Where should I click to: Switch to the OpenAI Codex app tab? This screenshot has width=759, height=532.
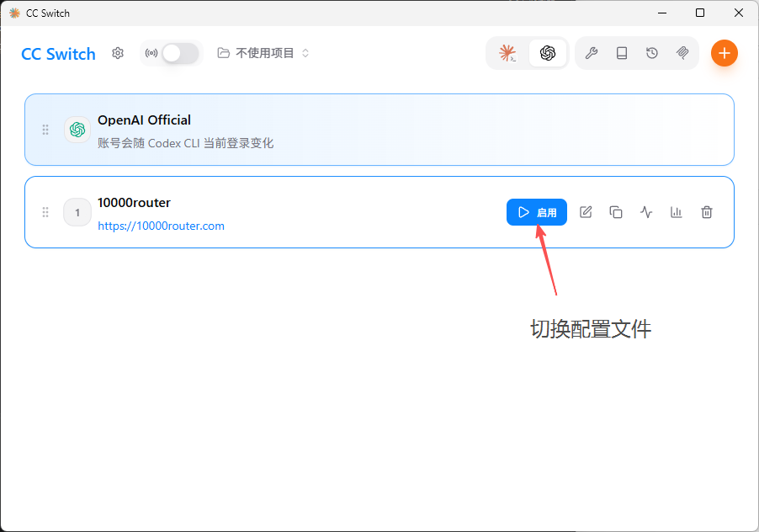pyautogui.click(x=548, y=53)
